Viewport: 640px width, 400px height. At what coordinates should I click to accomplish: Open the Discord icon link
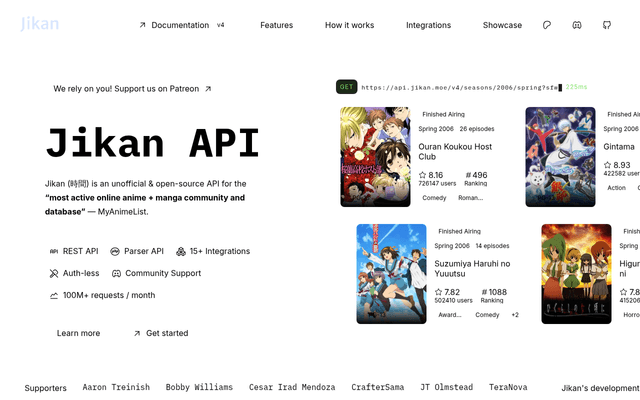tap(577, 25)
